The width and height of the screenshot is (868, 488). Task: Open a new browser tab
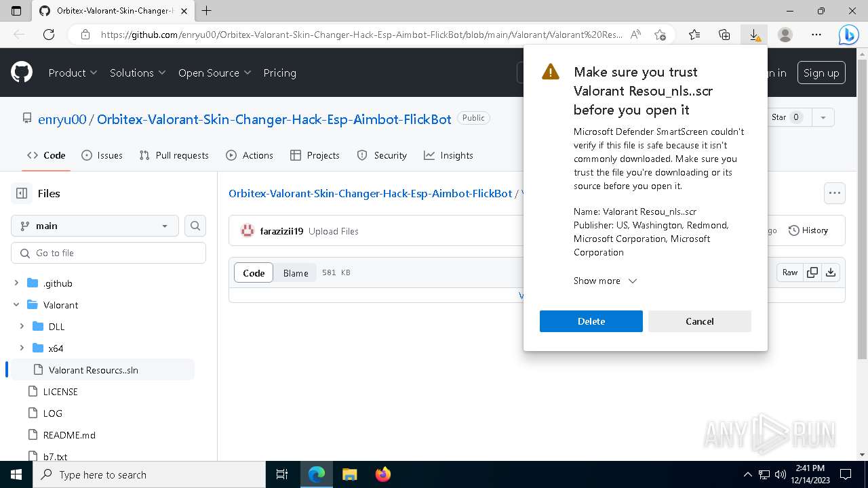click(x=207, y=11)
